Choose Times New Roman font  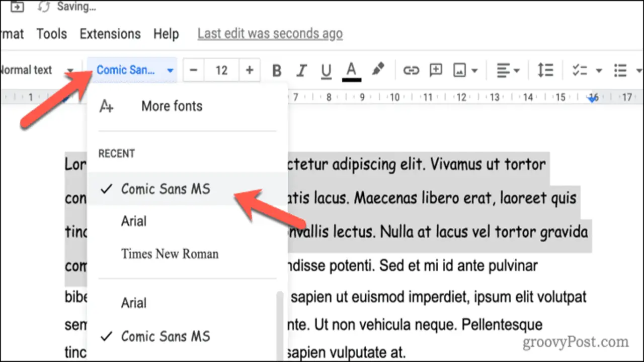(187, 253)
